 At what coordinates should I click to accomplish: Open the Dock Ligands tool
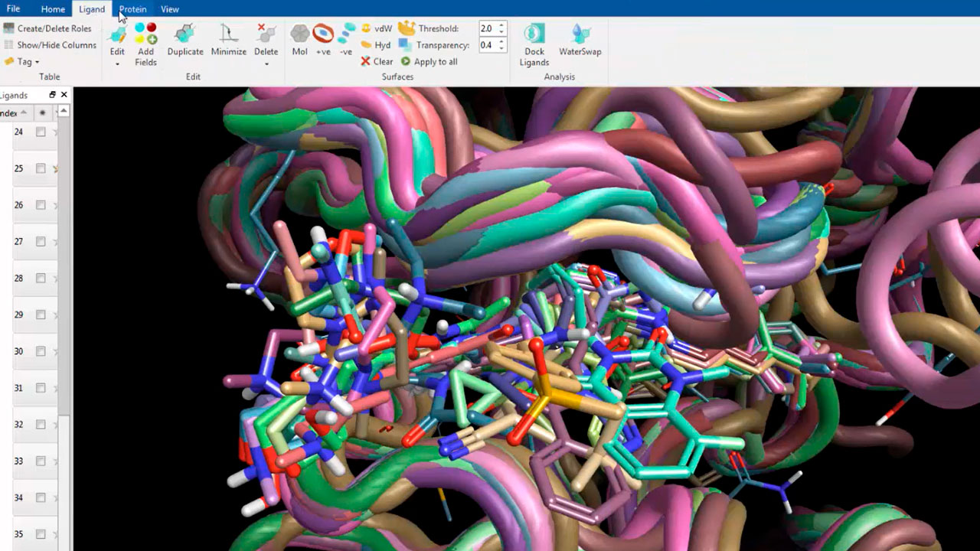pyautogui.click(x=534, y=44)
